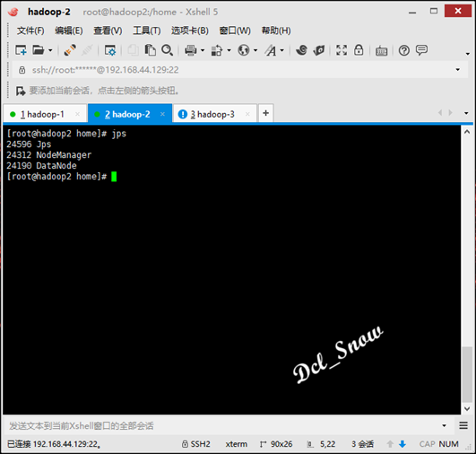
Task: Click the SSH2 lock status entry
Action: pos(196,444)
